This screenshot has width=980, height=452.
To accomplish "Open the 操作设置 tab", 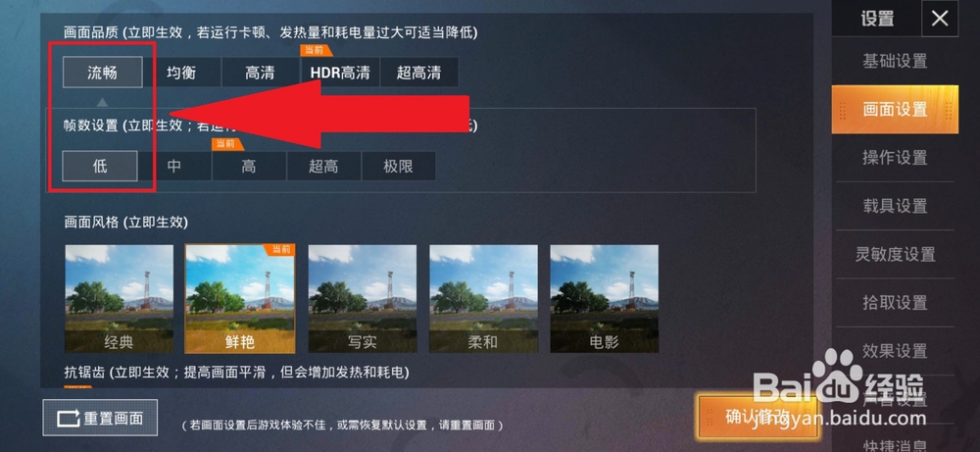I will coord(895,158).
